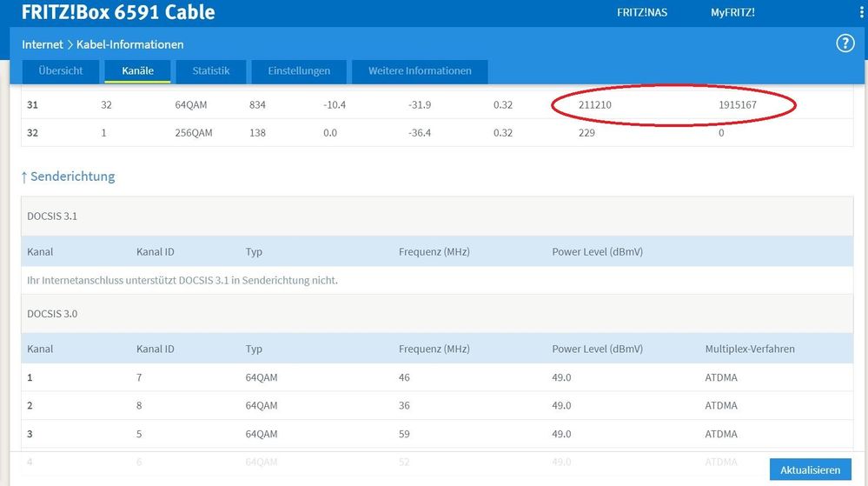
Task: Click the DOCSIS 3.1 section header
Action: (x=52, y=216)
